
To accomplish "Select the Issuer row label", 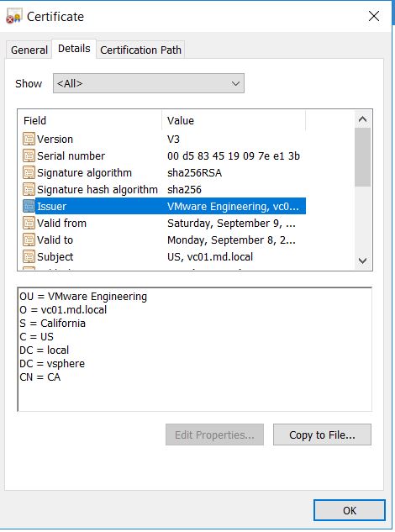I will pos(51,206).
